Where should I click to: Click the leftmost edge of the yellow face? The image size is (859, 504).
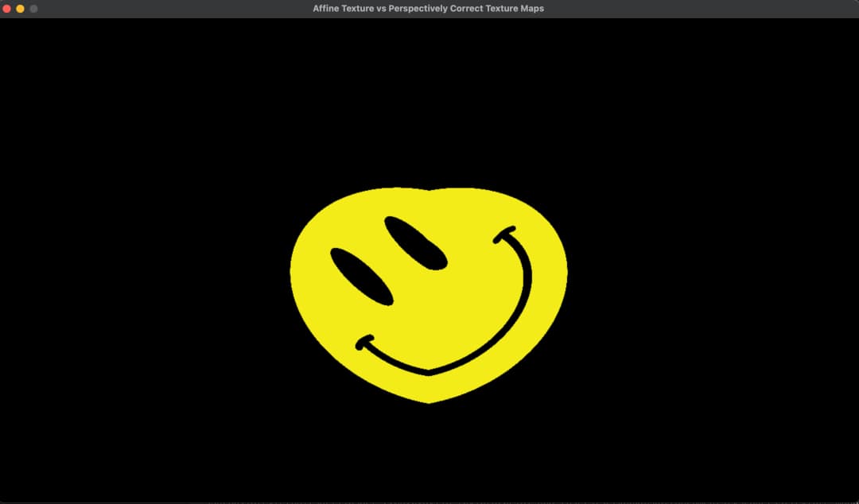point(293,270)
